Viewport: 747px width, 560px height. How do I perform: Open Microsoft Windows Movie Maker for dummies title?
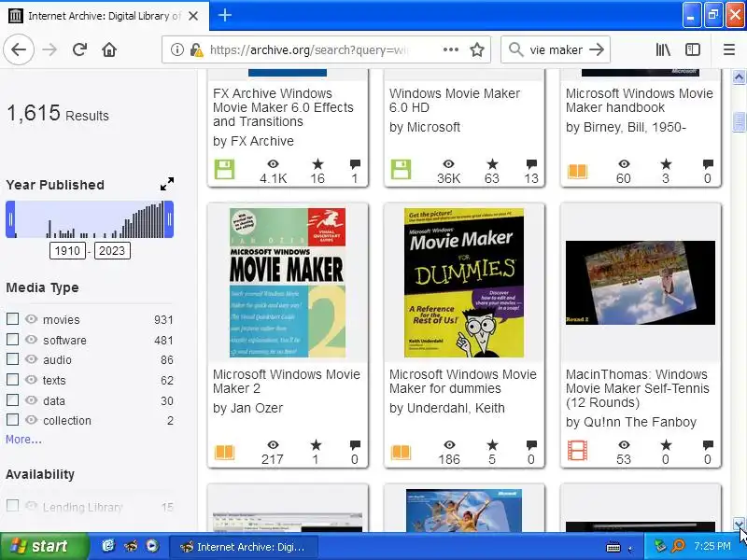tap(462, 382)
